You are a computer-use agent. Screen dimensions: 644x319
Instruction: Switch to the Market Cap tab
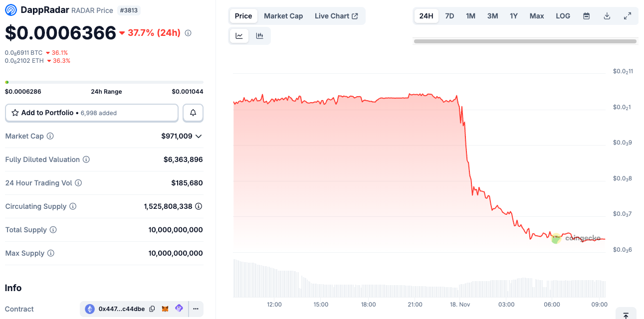[x=283, y=15]
